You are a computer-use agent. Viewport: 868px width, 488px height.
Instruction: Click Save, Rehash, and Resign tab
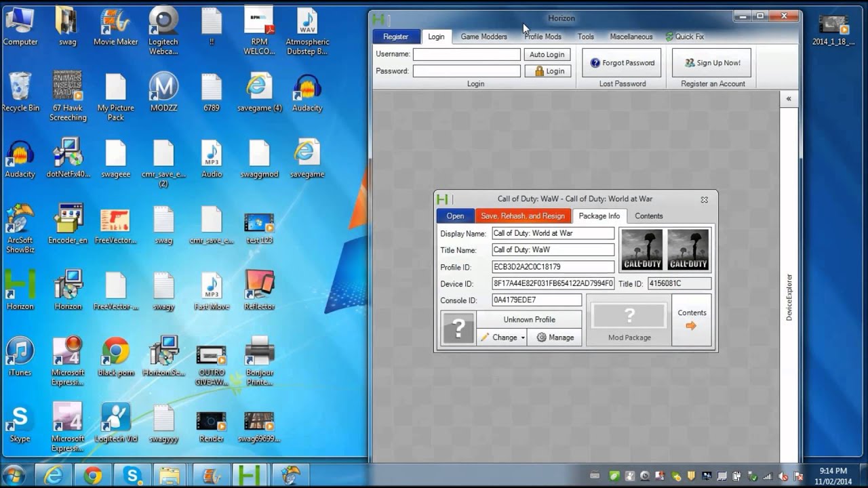point(523,216)
